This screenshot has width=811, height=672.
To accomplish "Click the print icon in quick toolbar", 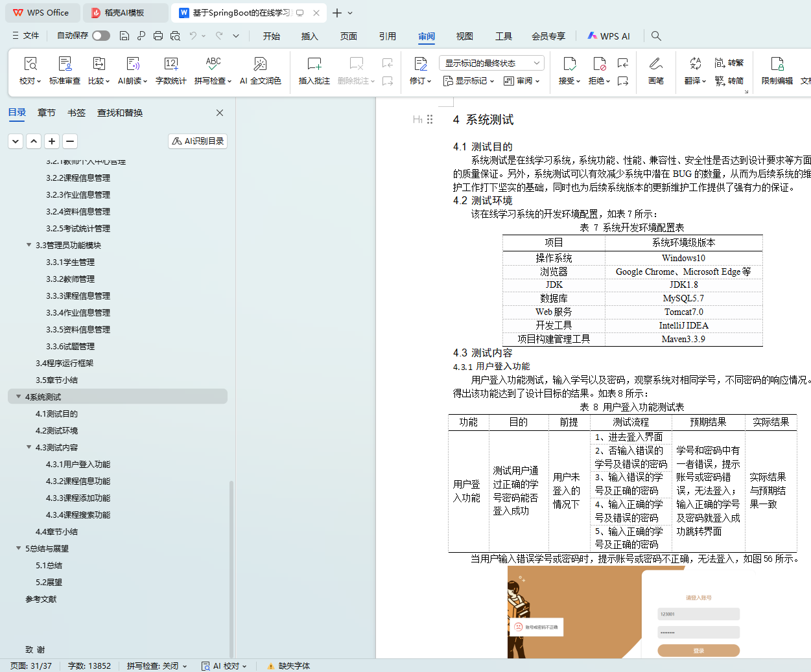I will [x=158, y=36].
